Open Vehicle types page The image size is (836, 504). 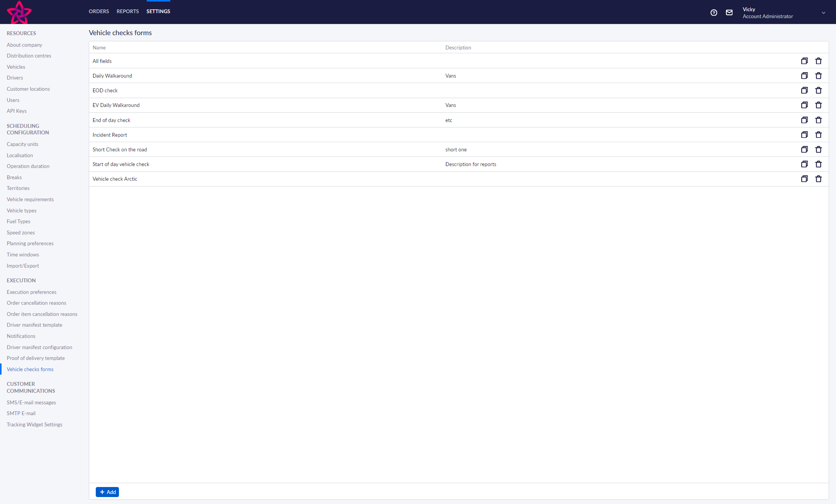(22, 210)
